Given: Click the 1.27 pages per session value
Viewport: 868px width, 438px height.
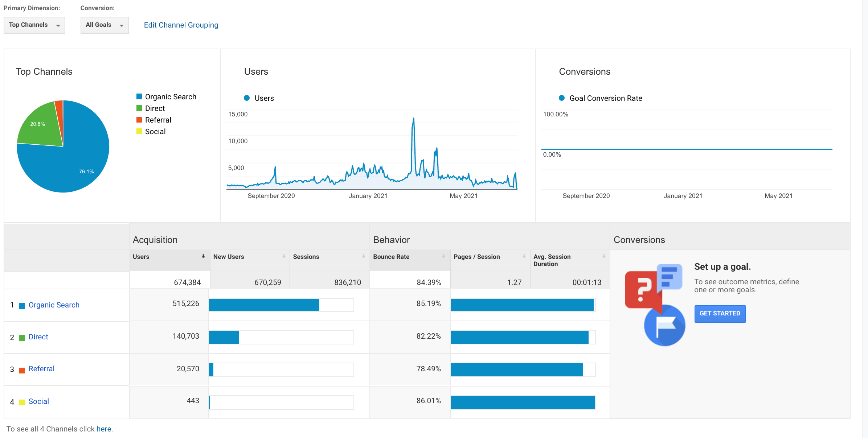Looking at the screenshot, I should pos(515,282).
